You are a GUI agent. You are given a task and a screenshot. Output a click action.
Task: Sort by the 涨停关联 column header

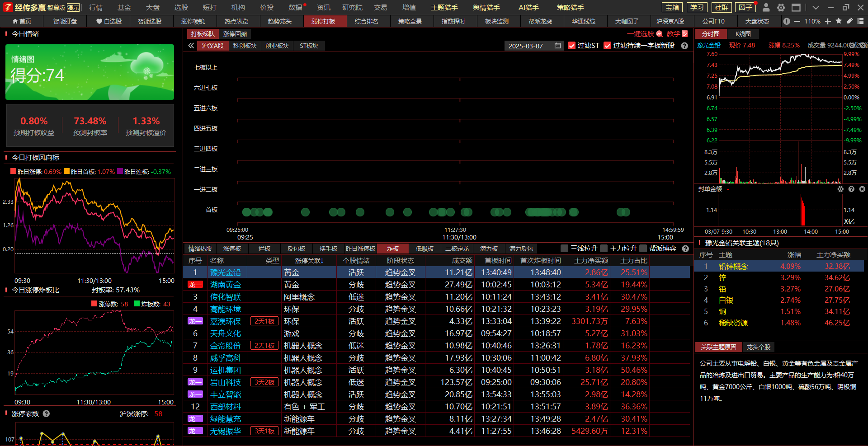(x=309, y=261)
